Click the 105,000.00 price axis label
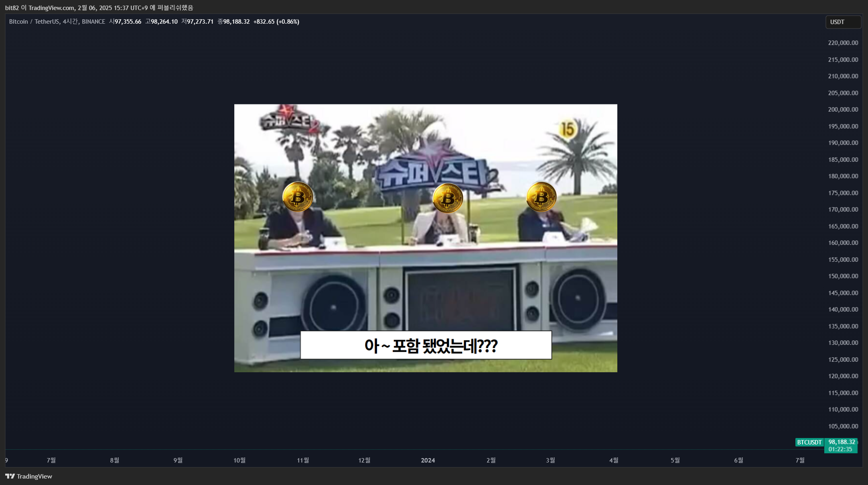This screenshot has height=485, width=868. point(843,426)
